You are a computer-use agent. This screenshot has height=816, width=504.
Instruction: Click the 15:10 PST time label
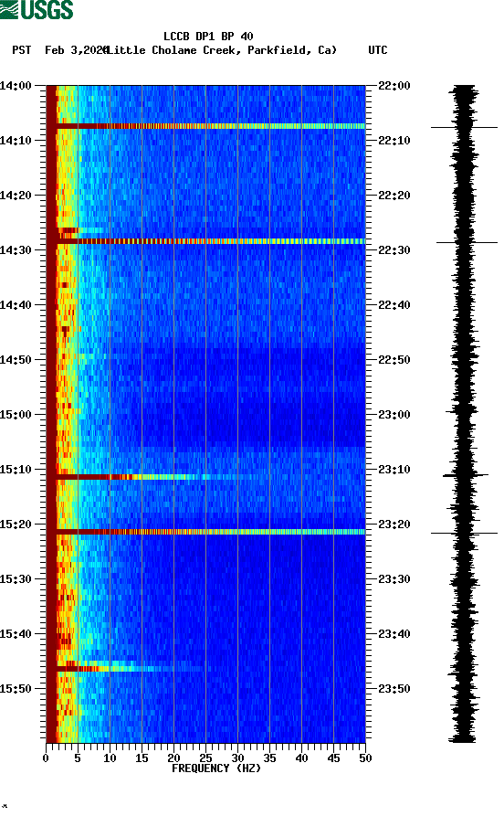point(16,470)
